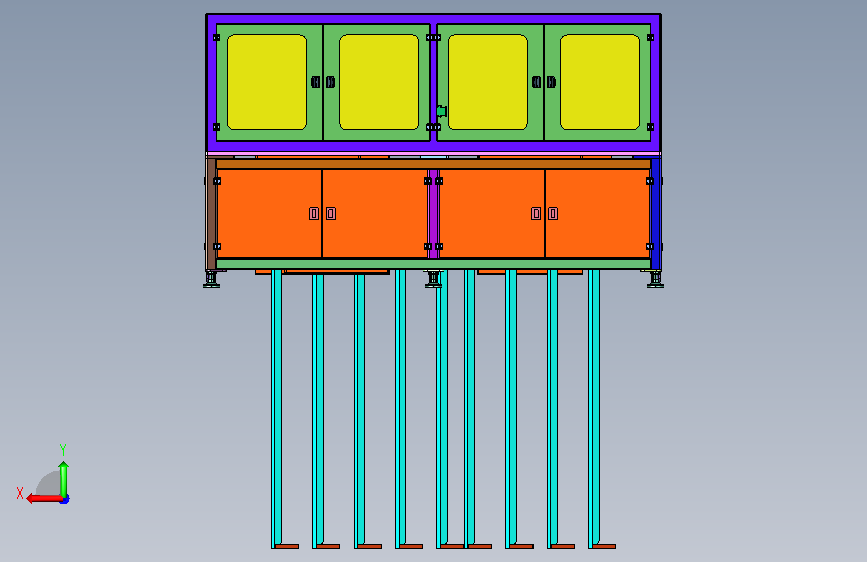
Task: Select the blue right side panel of lower cabinet
Action: tap(656, 214)
